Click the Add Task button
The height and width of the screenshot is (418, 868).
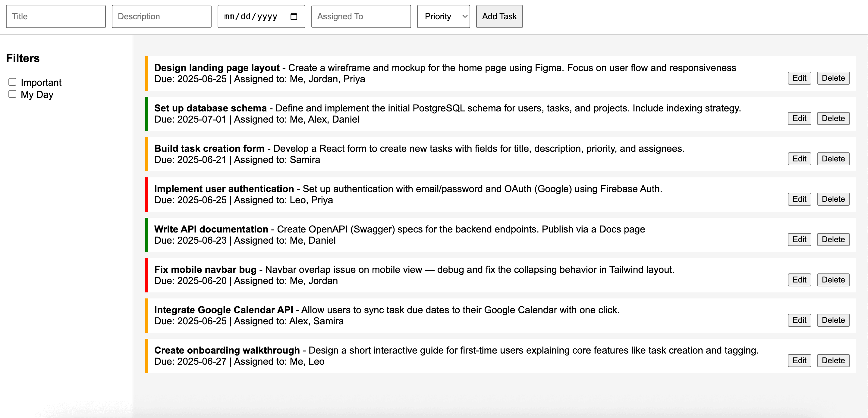(x=499, y=16)
